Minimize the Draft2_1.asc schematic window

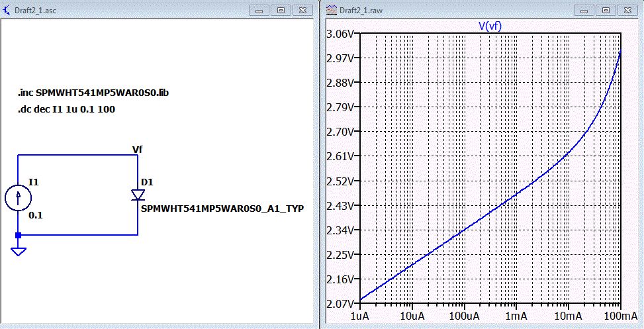pyautogui.click(x=259, y=11)
